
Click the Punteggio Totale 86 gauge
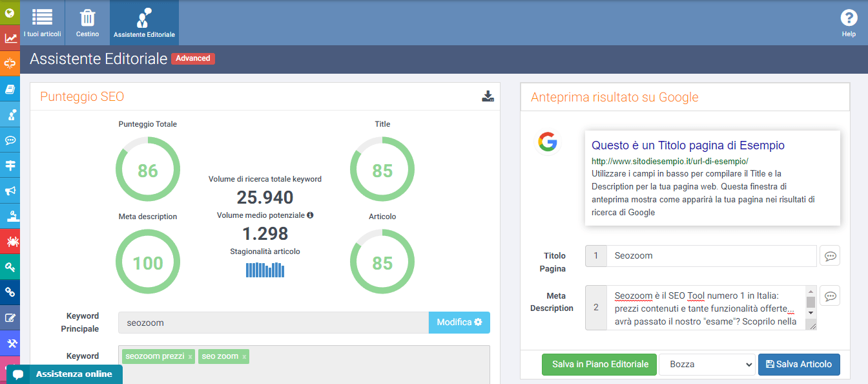(148, 170)
